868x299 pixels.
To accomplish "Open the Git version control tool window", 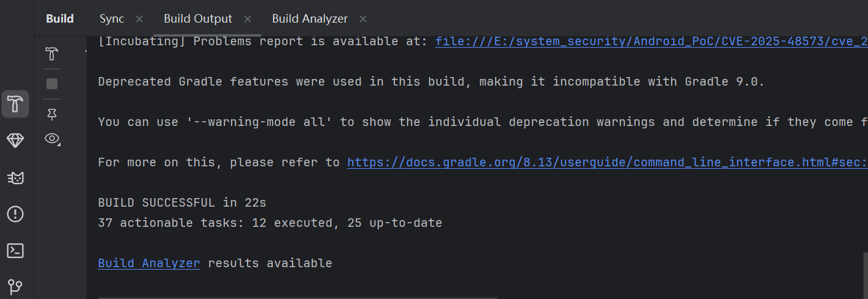I will click(15, 286).
